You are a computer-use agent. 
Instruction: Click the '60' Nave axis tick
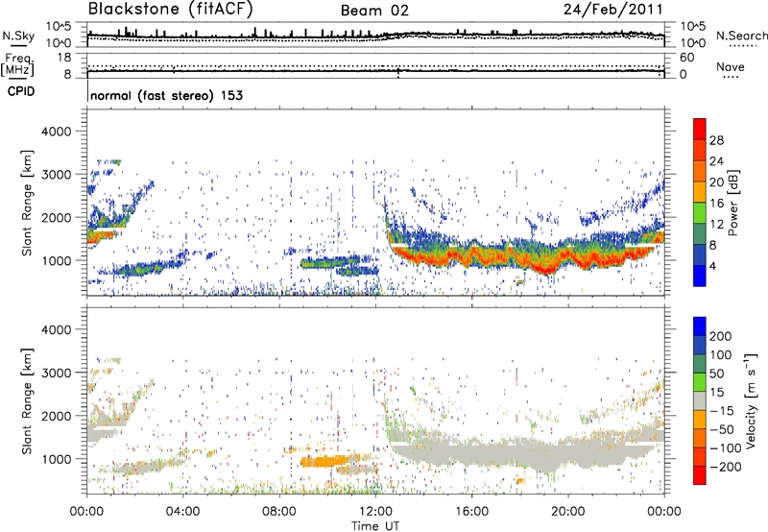687,58
